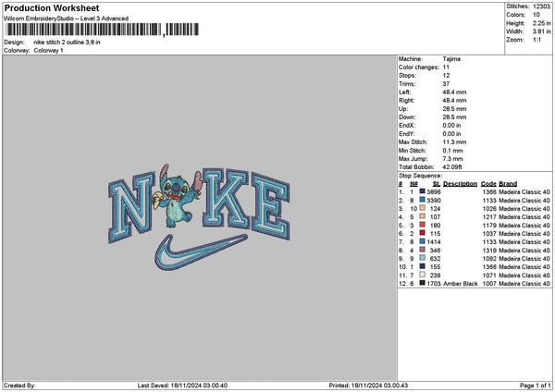
Task: Click the Colors value 10
Action: point(536,15)
